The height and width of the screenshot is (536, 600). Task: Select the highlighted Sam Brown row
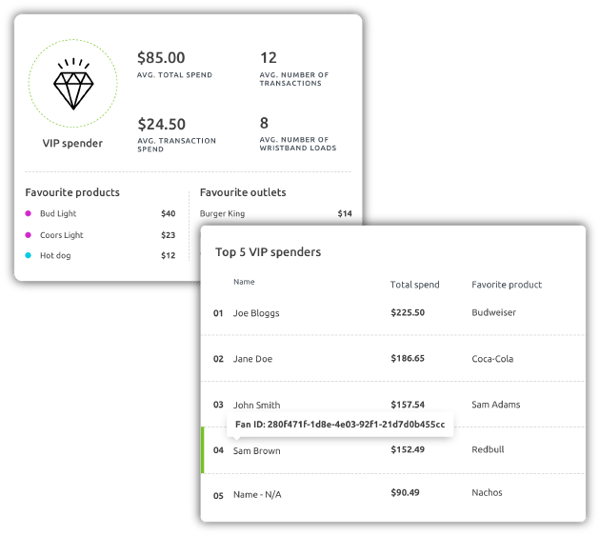(393, 450)
